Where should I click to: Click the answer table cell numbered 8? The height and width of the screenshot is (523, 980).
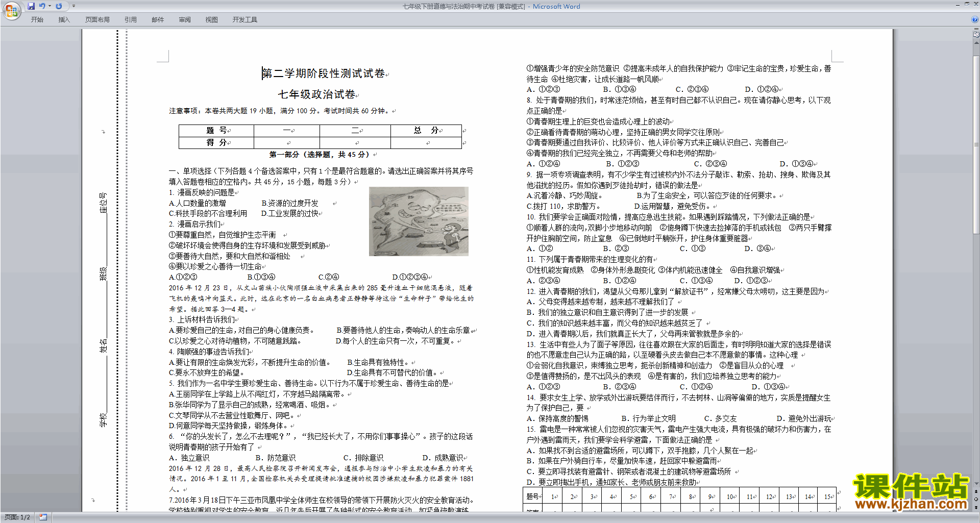click(x=691, y=496)
